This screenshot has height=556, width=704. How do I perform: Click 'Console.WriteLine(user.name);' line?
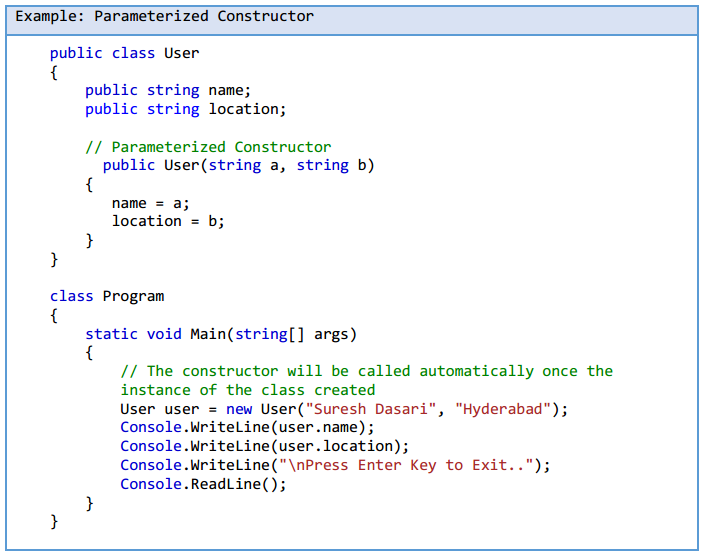(x=247, y=428)
